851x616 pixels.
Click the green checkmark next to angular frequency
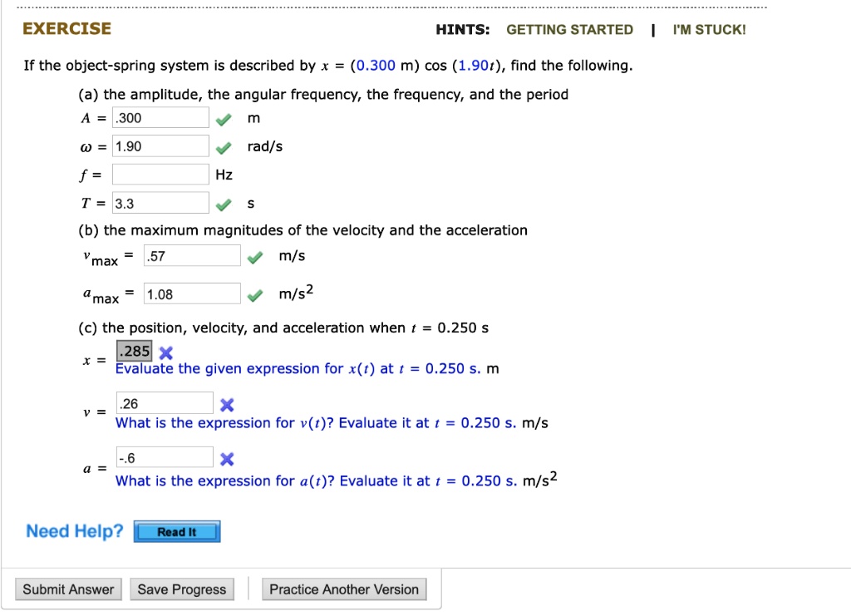point(223,145)
